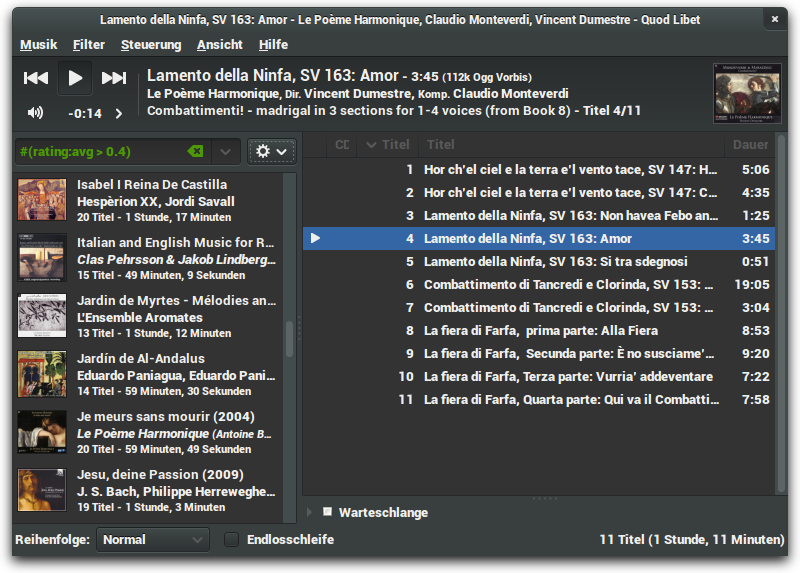
Task: Clear the rating search filter
Action: click(x=195, y=151)
